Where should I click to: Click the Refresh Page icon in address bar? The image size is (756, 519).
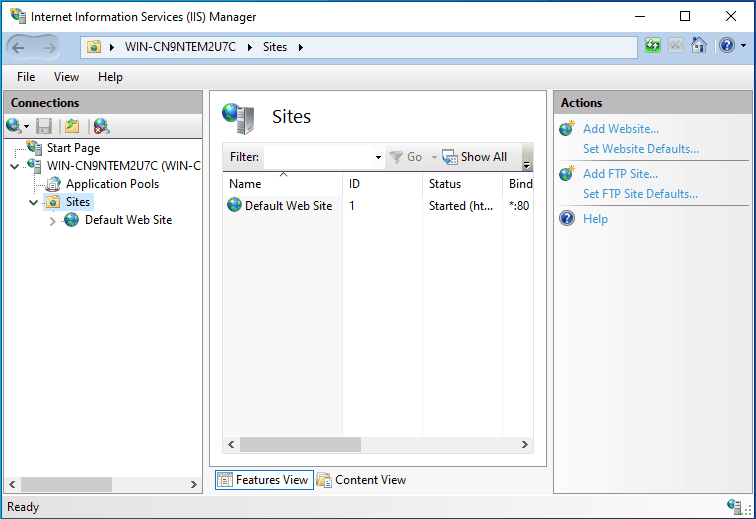click(653, 46)
